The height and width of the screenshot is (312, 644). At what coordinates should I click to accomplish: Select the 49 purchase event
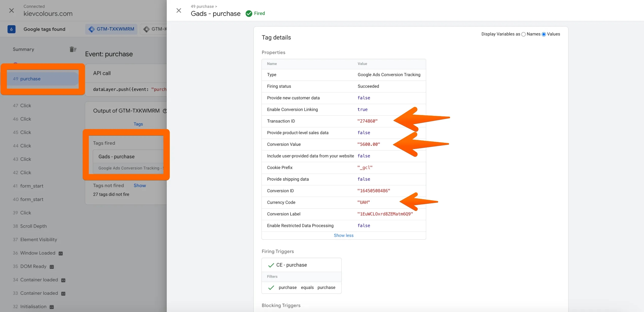[43, 79]
